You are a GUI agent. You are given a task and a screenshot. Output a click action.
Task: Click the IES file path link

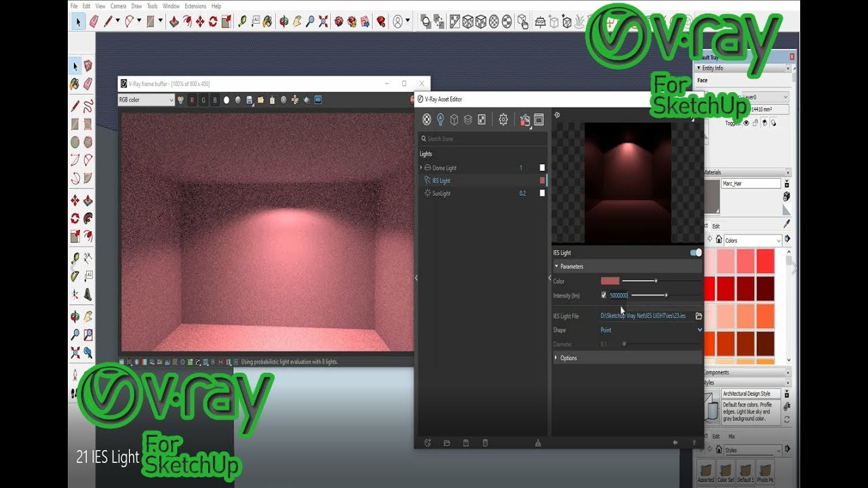[x=643, y=316]
